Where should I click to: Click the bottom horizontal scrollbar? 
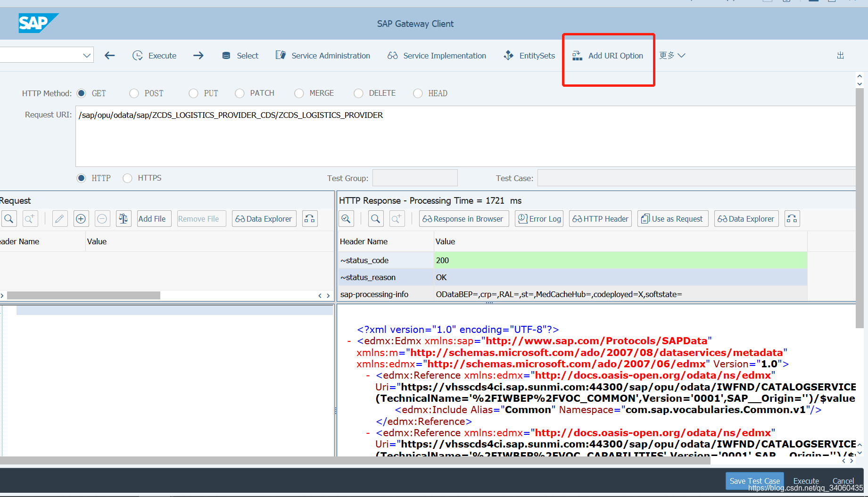tap(355, 461)
